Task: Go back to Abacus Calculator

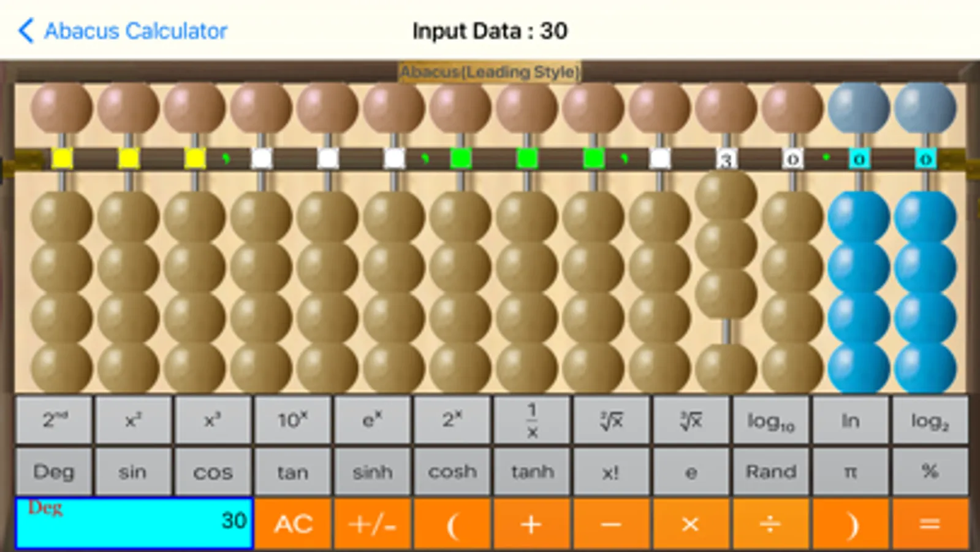Action: [123, 31]
